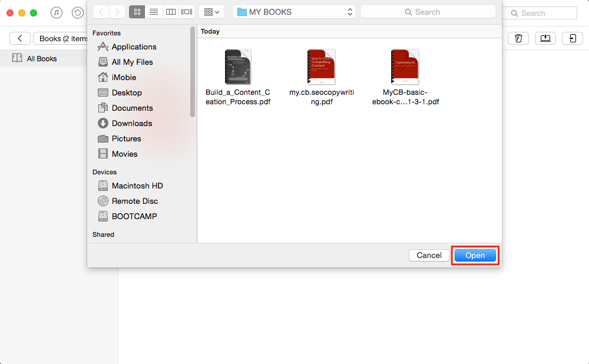Click the transfer to computer icon
The image size is (589, 364).
point(545,38)
